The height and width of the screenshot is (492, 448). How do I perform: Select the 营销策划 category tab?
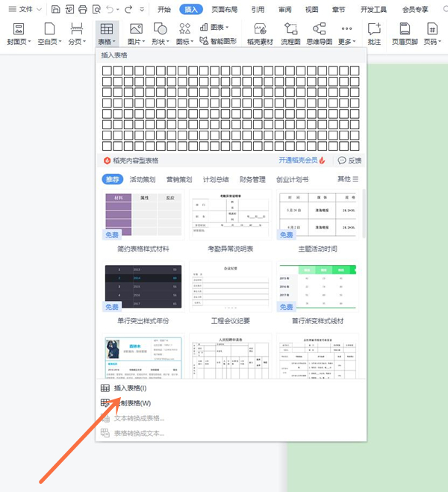point(179,179)
